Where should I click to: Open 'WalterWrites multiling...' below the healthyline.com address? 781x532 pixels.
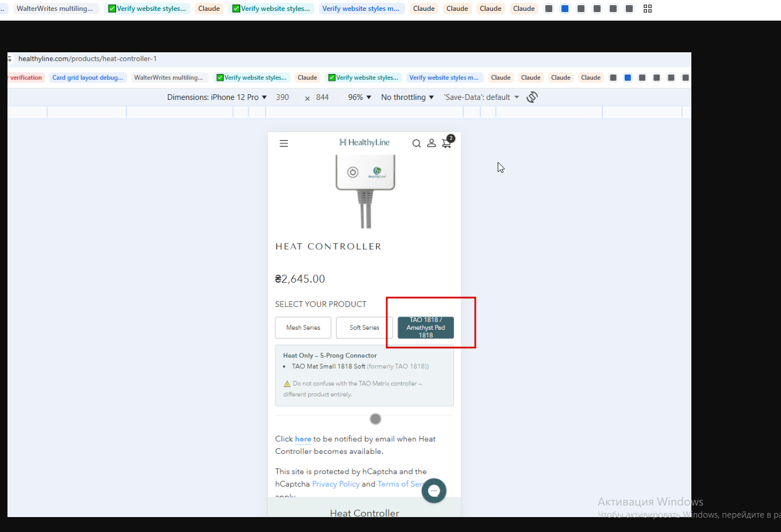click(x=168, y=78)
